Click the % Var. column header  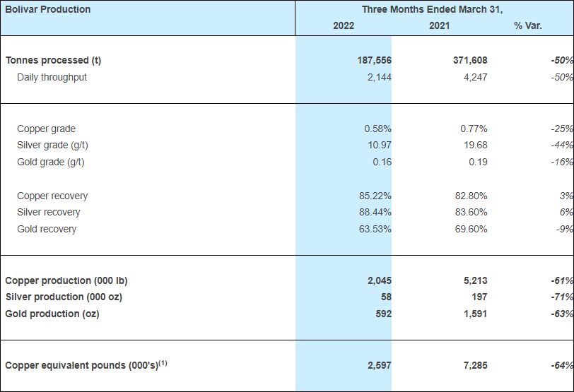click(527, 25)
